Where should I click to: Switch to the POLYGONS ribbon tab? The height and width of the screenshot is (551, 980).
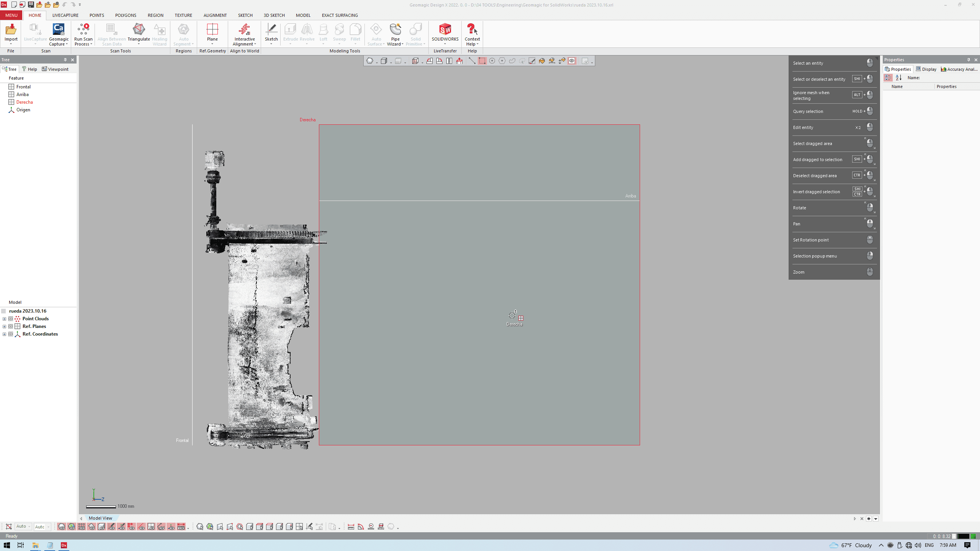coord(126,15)
